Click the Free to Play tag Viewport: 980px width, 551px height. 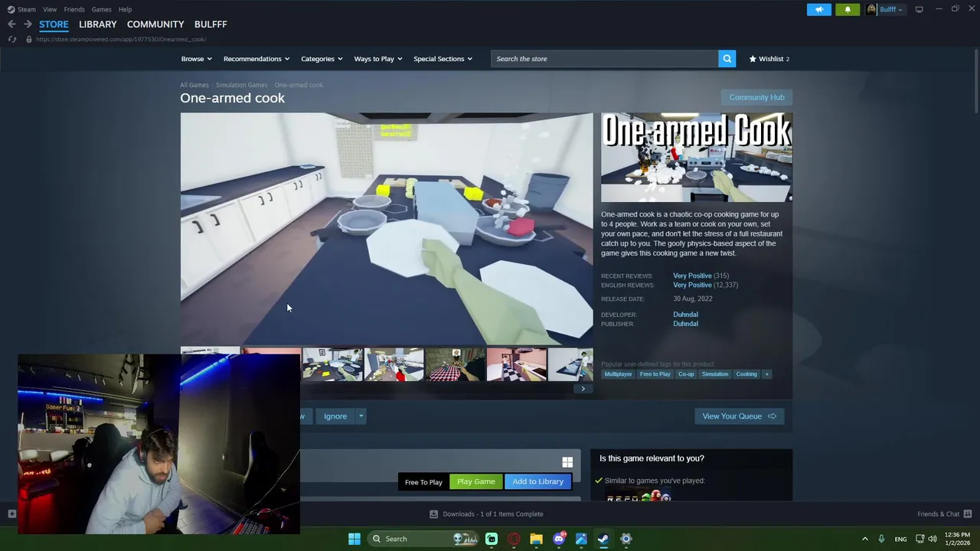click(655, 374)
